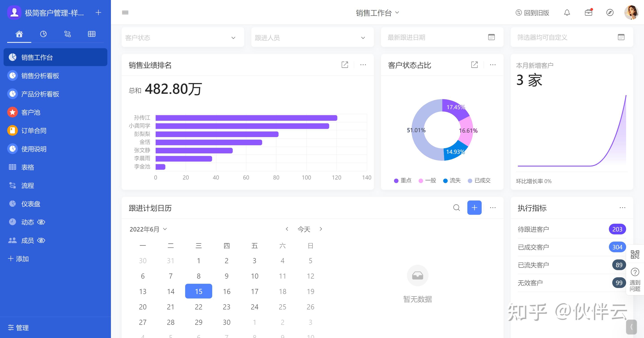Toggle eye visibility icon next to 动态

pos(41,222)
